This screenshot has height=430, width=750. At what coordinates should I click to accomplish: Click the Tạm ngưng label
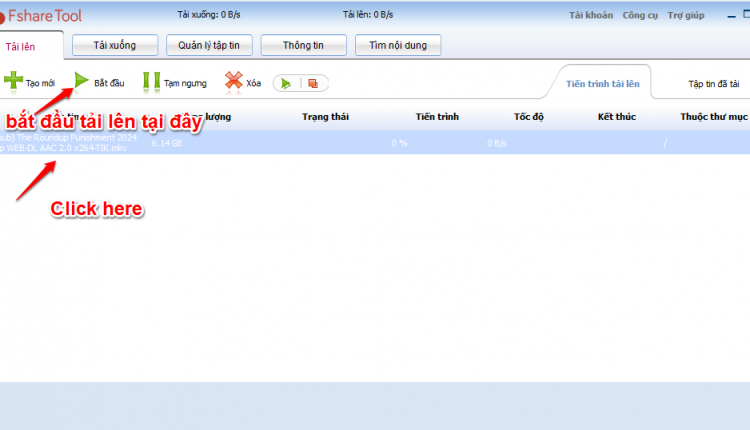[185, 83]
